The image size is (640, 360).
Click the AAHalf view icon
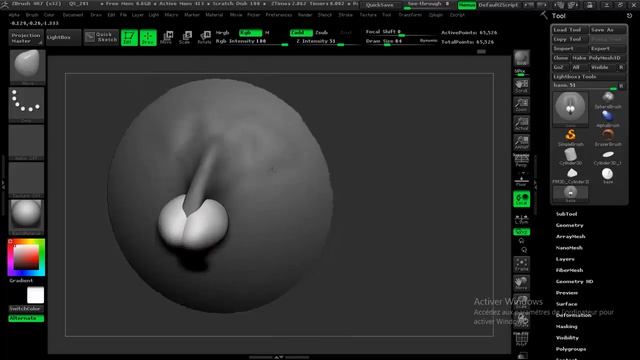click(522, 142)
